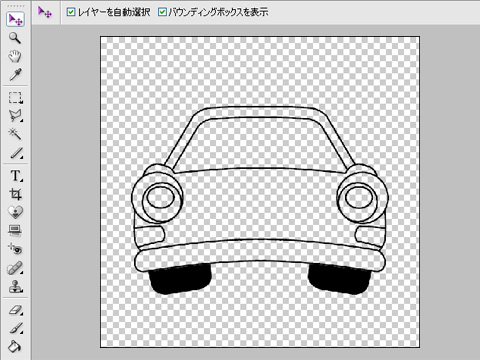Select the Move tool in the toolbox

(x=15, y=19)
